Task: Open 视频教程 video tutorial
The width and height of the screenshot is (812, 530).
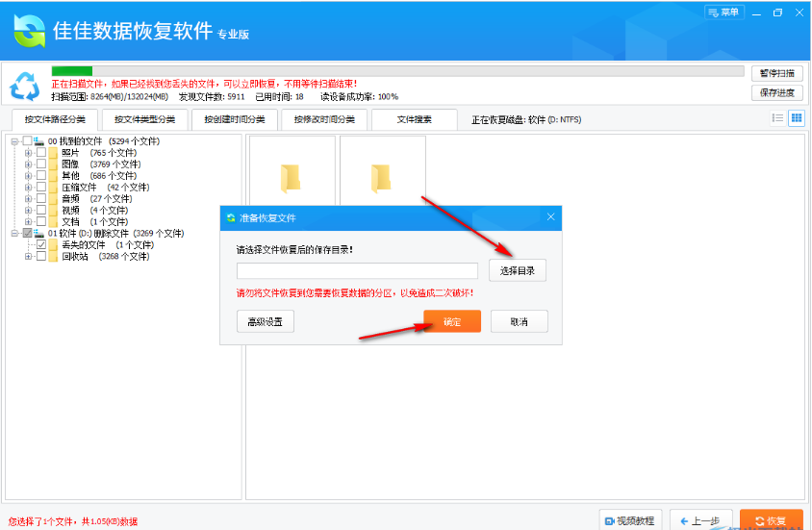Action: point(630,520)
